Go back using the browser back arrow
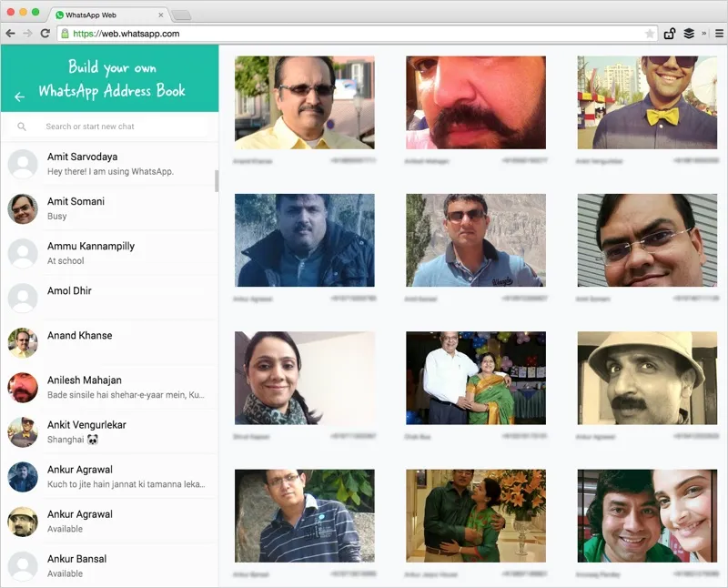 coord(10,33)
